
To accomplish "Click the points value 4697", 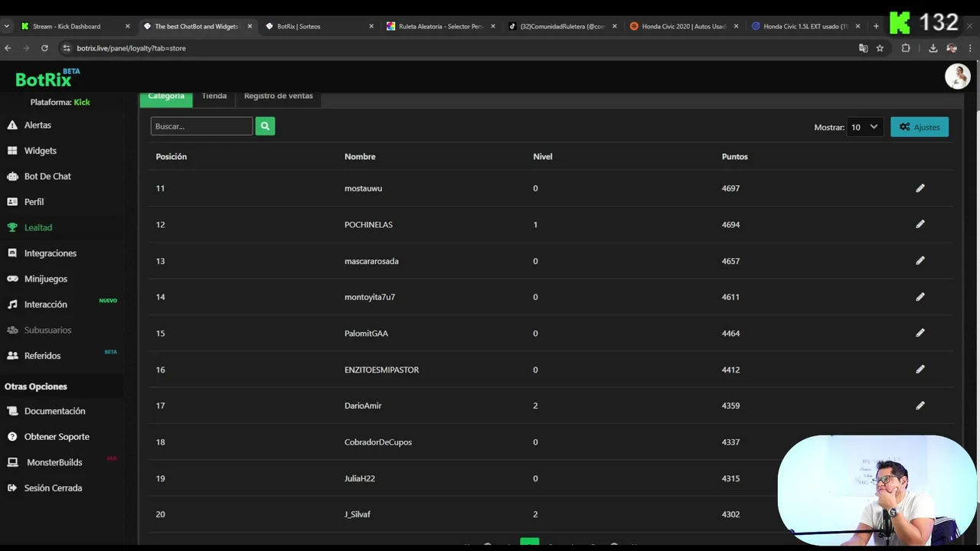I will (x=731, y=188).
